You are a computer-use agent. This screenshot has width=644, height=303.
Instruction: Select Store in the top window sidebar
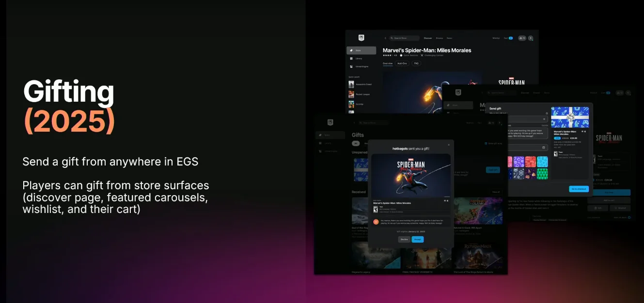point(361,50)
